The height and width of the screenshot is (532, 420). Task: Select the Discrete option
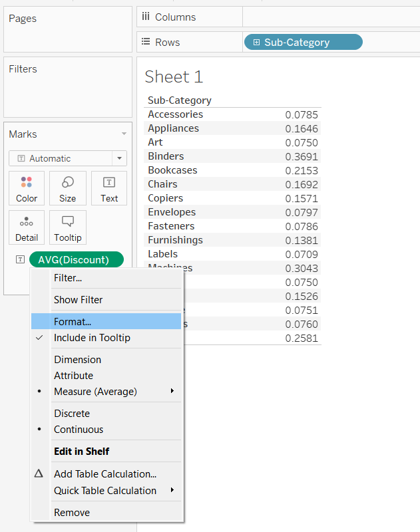click(72, 414)
